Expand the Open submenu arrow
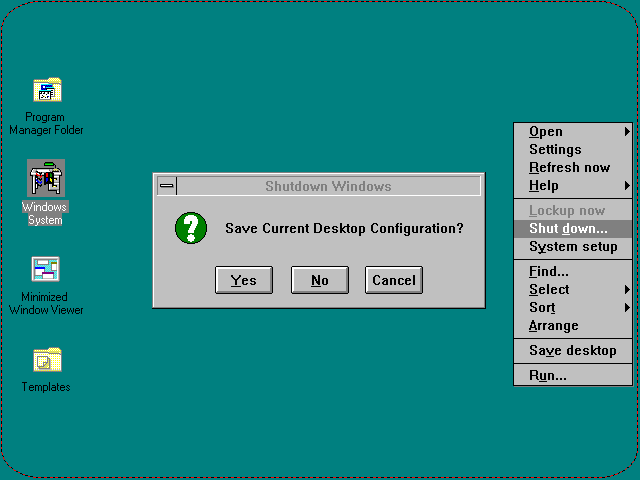This screenshot has height=480, width=640. click(x=627, y=131)
